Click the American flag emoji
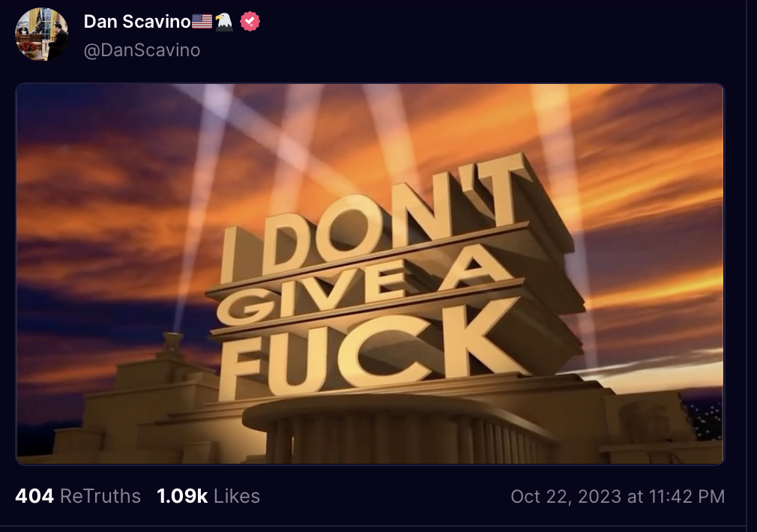Screen dimensions: 757x532 pyautogui.click(x=202, y=22)
